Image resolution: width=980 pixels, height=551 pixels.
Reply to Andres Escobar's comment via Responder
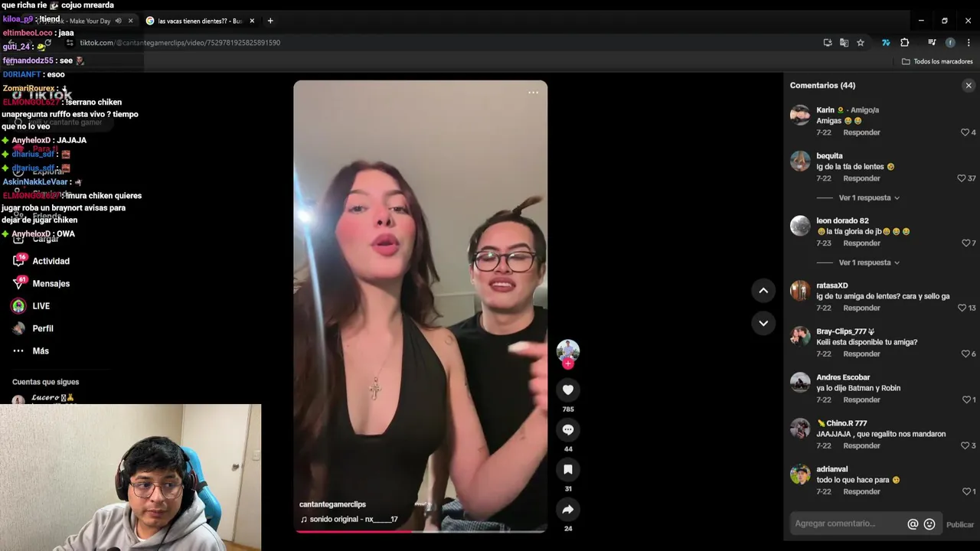pyautogui.click(x=861, y=399)
